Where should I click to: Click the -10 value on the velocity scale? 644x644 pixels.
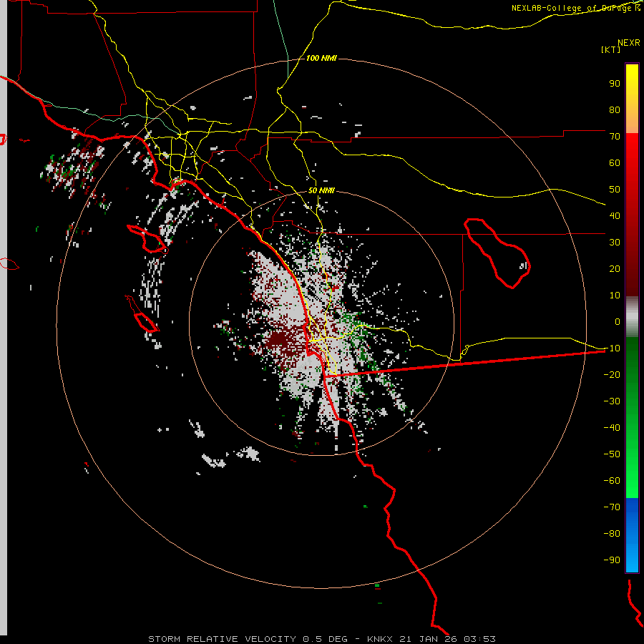click(612, 348)
